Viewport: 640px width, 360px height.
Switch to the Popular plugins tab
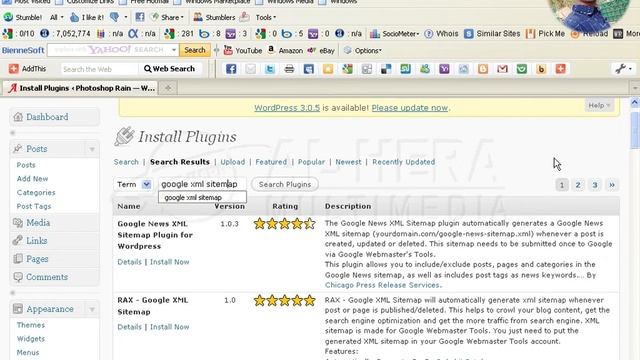click(x=311, y=162)
